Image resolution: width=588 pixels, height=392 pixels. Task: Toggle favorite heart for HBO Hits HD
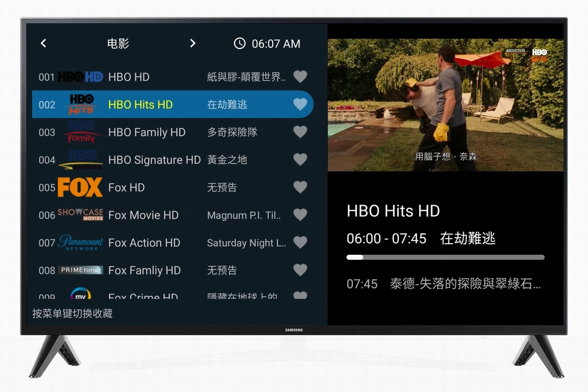pos(300,104)
